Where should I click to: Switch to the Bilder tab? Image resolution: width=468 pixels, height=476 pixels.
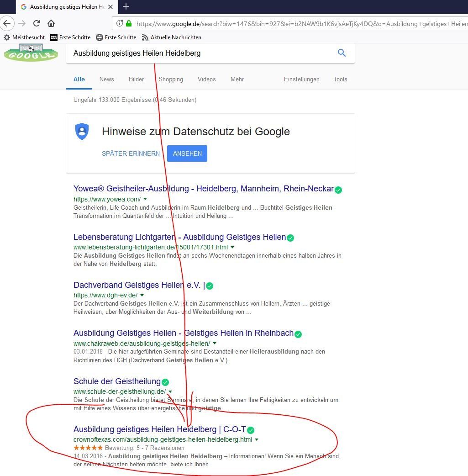pyautogui.click(x=136, y=79)
